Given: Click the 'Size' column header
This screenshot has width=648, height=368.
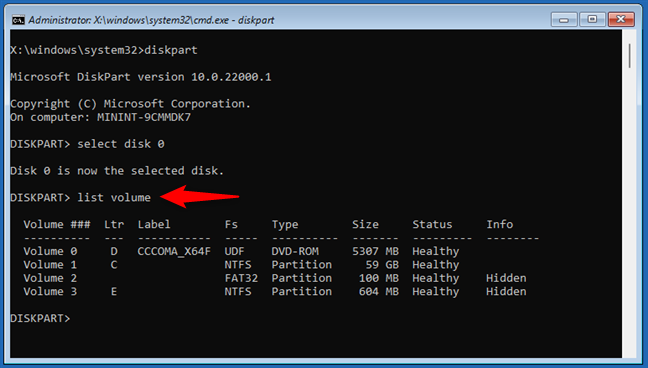Looking at the screenshot, I should click(365, 224).
